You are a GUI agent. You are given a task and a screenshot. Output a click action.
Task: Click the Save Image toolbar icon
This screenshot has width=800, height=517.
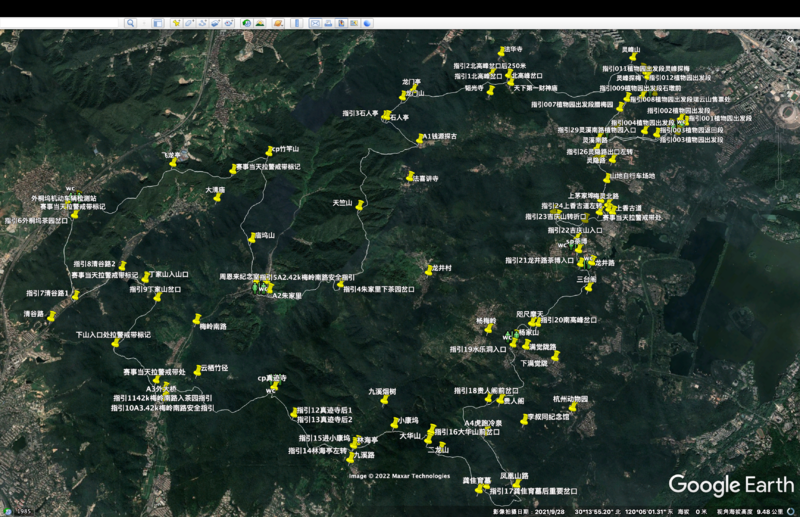pos(340,22)
